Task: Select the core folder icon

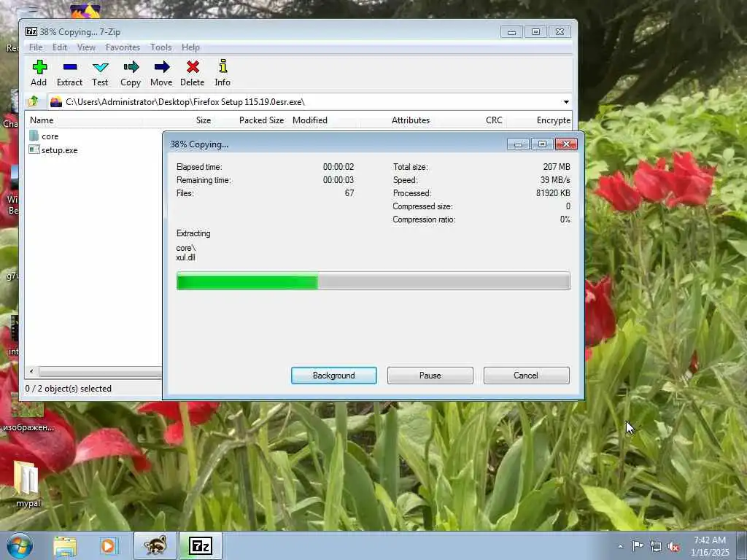Action: pos(34,136)
